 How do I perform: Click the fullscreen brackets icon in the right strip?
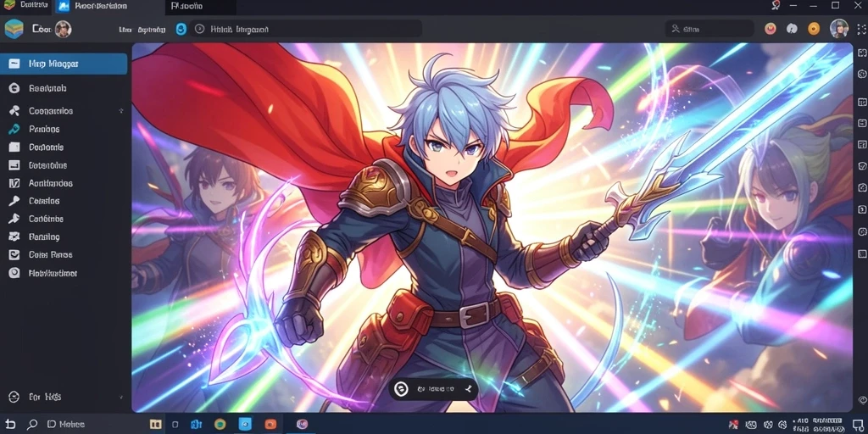861,53
